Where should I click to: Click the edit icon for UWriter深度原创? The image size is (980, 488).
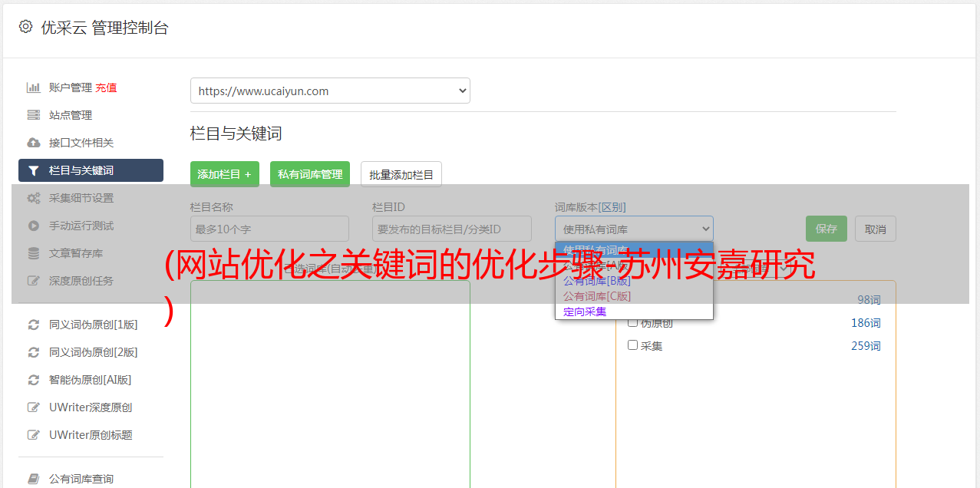pos(33,407)
